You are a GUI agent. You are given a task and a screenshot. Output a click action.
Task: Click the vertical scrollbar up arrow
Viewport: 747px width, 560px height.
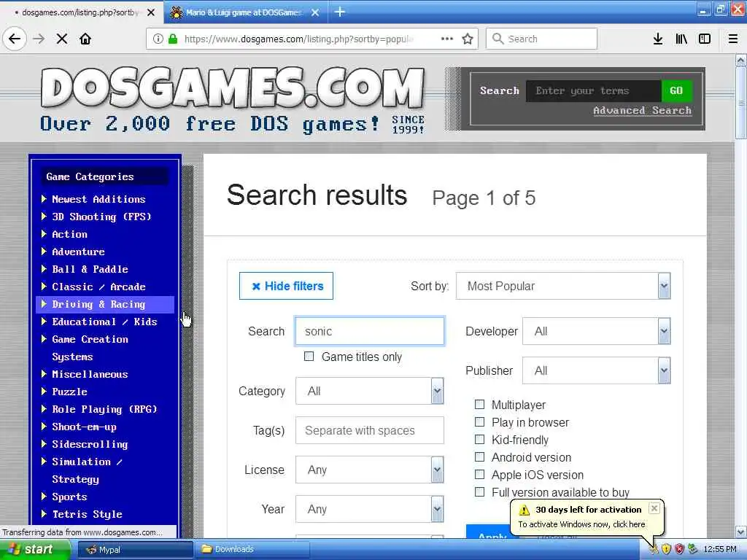[x=741, y=61]
